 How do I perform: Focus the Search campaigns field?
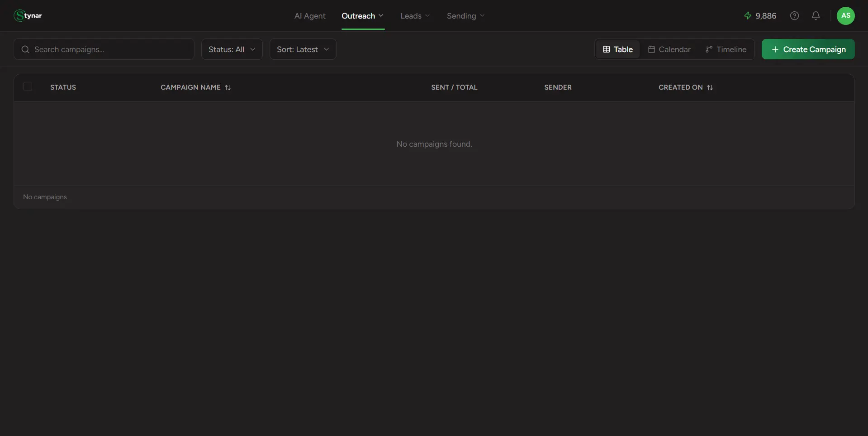click(x=104, y=49)
